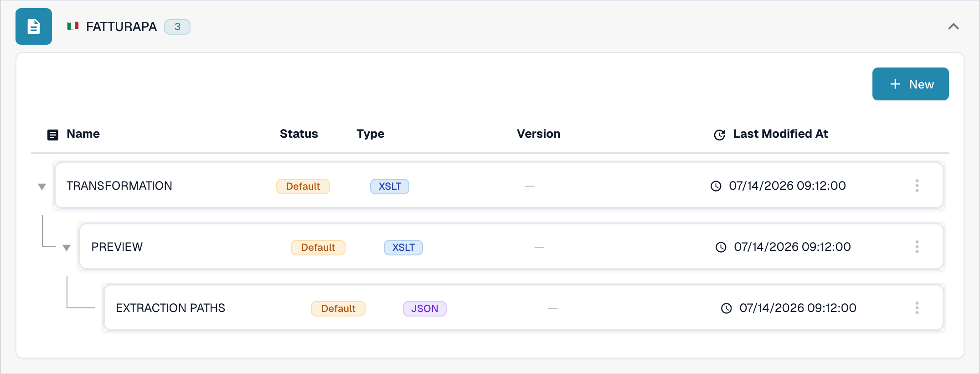Screen dimensions: 980x374
Task: Click the TRANSFORMATION modified date 07/14/2026 09:12:00
Action: (x=788, y=186)
